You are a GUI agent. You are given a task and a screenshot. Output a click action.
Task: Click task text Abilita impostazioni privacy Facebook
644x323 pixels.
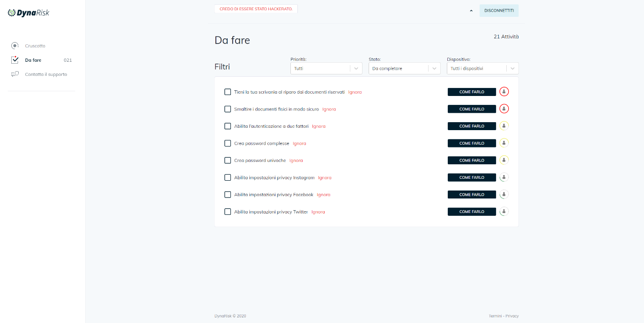[274, 194]
